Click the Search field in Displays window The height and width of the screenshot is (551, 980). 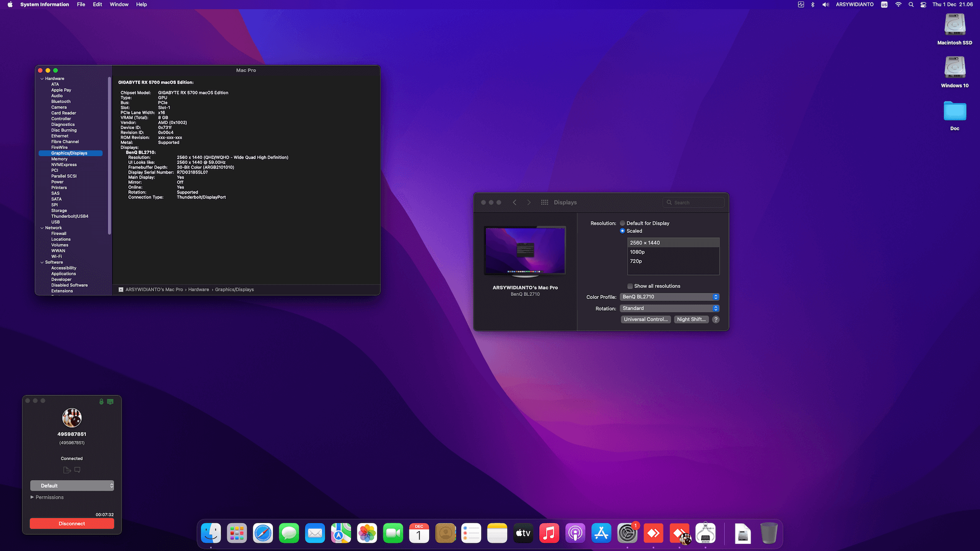coord(693,203)
